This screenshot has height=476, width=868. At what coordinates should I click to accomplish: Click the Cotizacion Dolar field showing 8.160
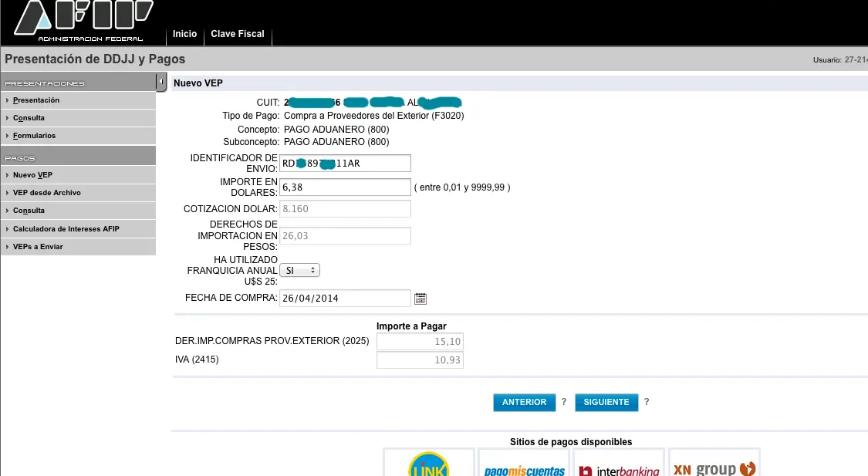point(345,208)
